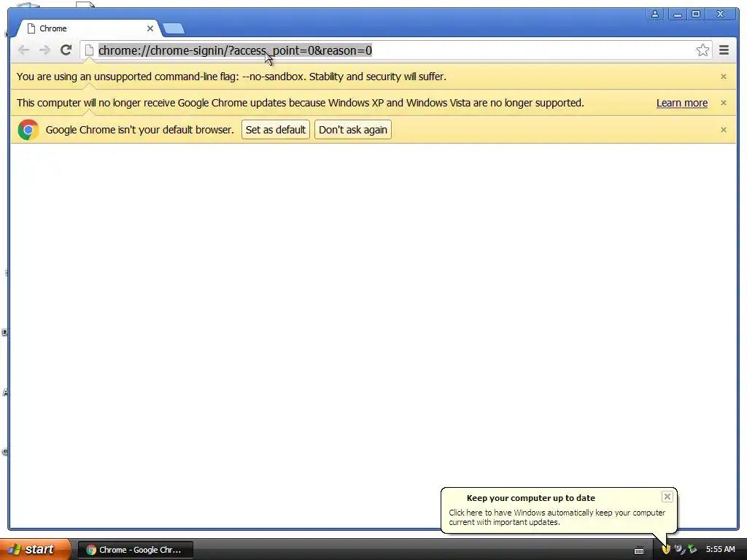Click the browser forward arrow
This screenshot has height=560, width=747.
pos(44,50)
